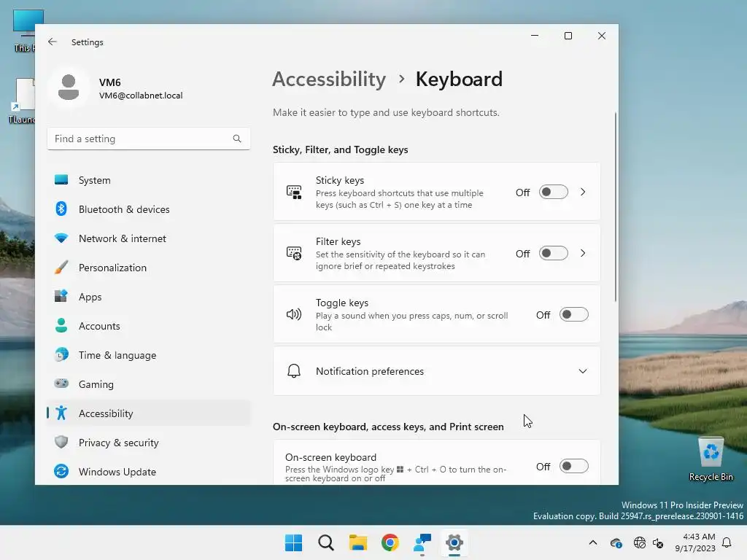This screenshot has height=560, width=747.
Task: Click the Keyboard page heading
Action: pyautogui.click(x=459, y=79)
